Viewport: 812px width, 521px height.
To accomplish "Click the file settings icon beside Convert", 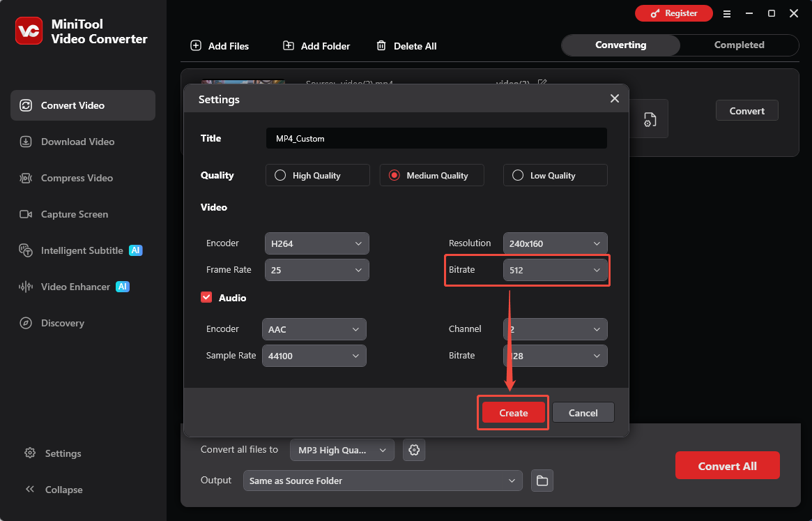I will [x=650, y=120].
